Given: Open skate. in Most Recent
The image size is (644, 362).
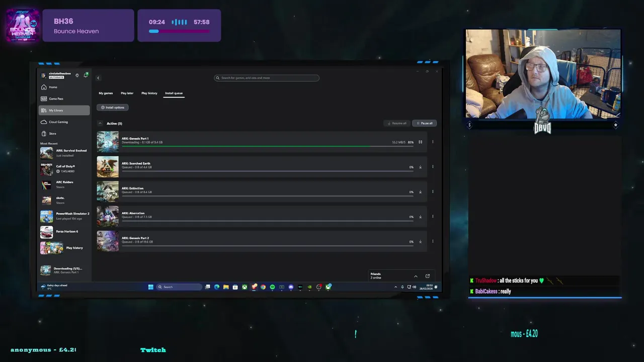Looking at the screenshot, I should pos(64,200).
